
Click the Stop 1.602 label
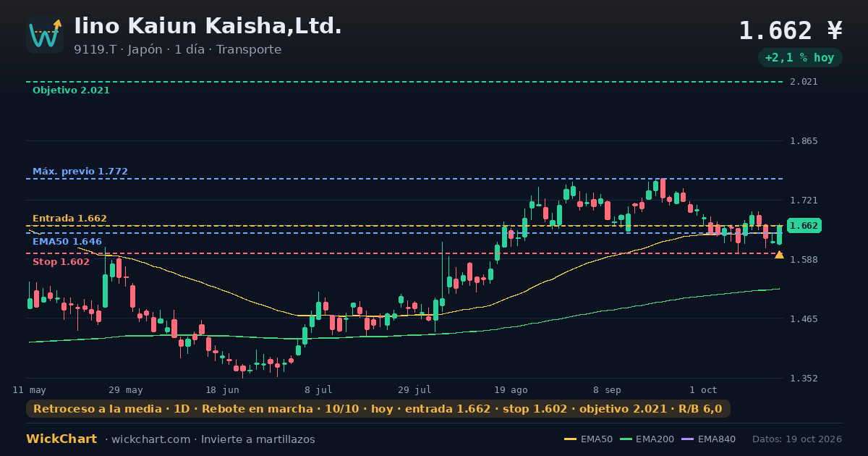tap(61, 262)
